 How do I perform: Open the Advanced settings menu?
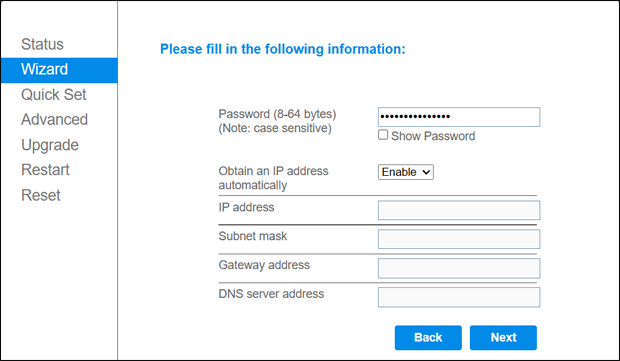click(x=55, y=119)
